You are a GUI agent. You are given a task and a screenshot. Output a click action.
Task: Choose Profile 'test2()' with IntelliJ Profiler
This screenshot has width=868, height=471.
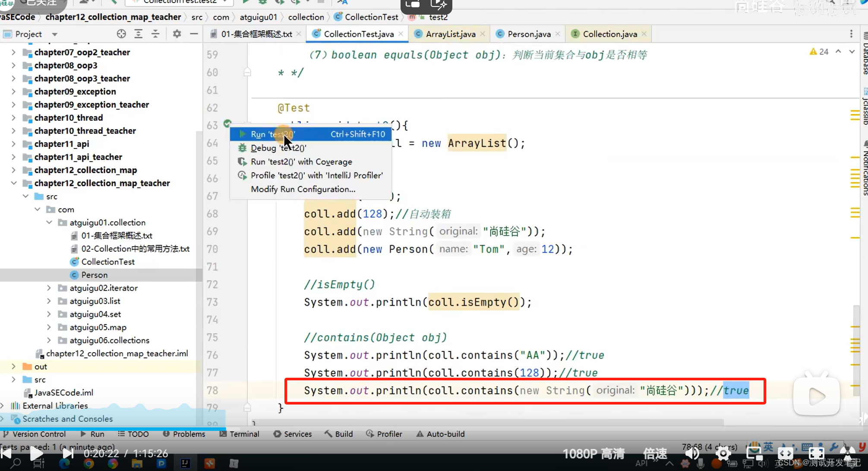click(311, 175)
